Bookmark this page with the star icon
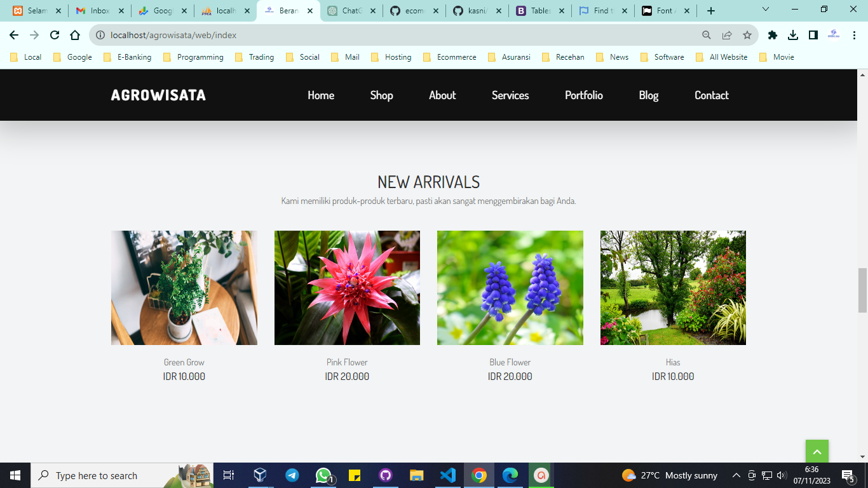 coord(747,35)
